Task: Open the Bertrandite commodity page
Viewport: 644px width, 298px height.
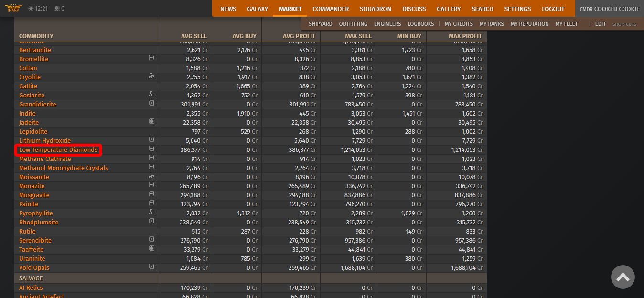Action: [35, 50]
